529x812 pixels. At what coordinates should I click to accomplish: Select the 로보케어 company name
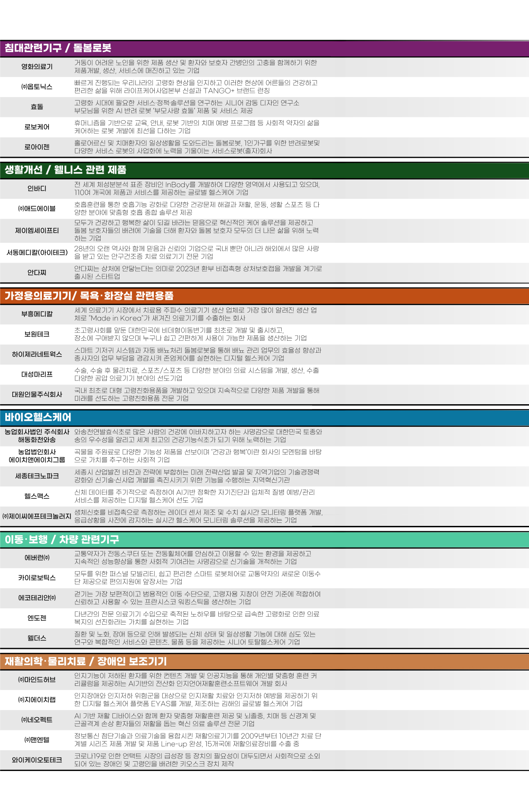tap(37, 127)
